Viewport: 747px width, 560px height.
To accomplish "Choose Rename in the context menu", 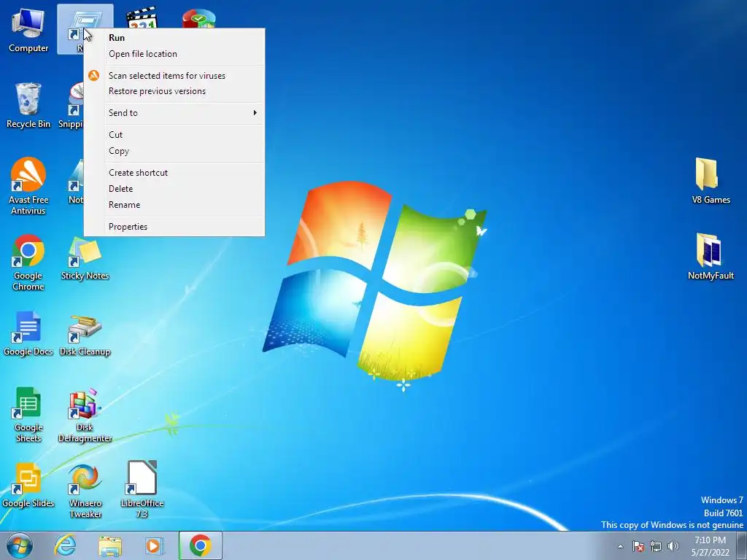I will (174, 205).
